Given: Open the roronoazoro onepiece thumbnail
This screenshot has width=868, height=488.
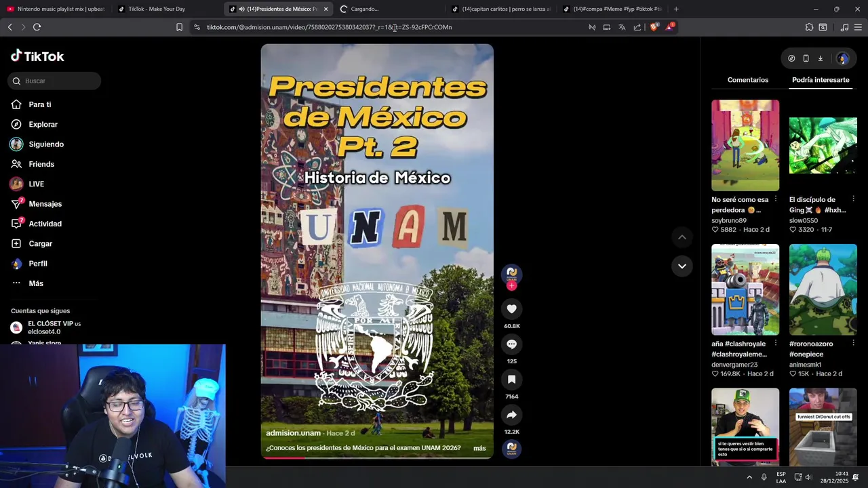Looking at the screenshot, I should [x=823, y=289].
